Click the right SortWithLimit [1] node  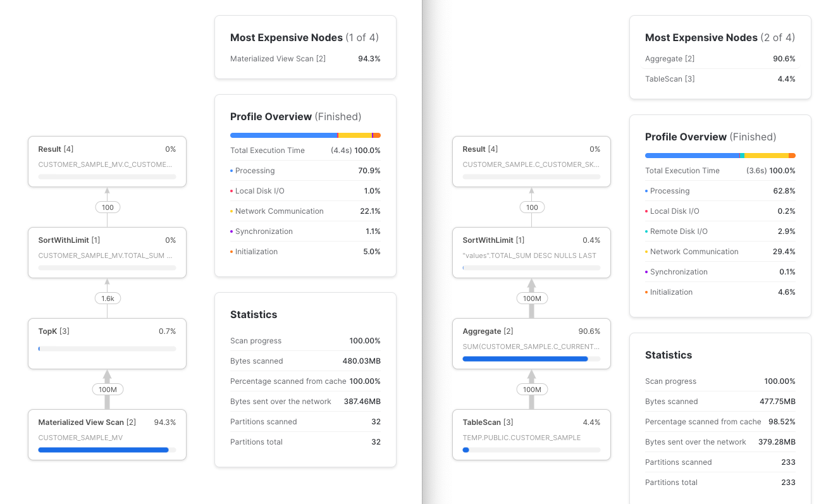(531, 252)
